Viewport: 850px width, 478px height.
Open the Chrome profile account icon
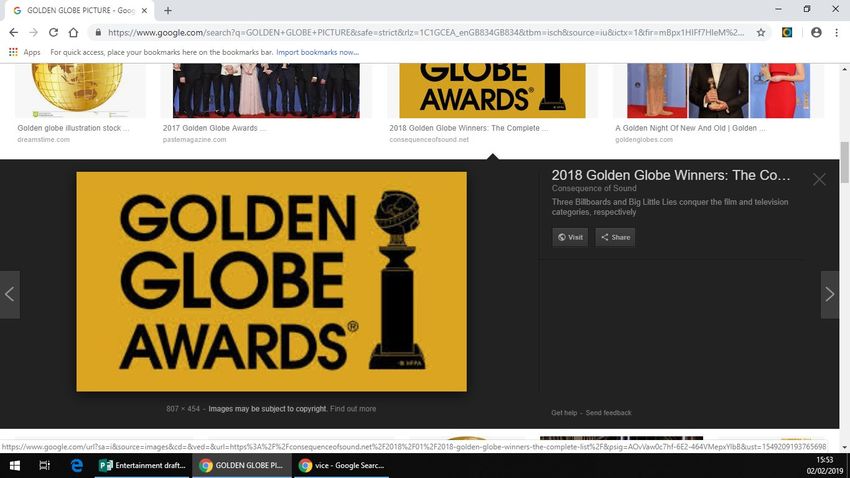pyautogui.click(x=816, y=33)
